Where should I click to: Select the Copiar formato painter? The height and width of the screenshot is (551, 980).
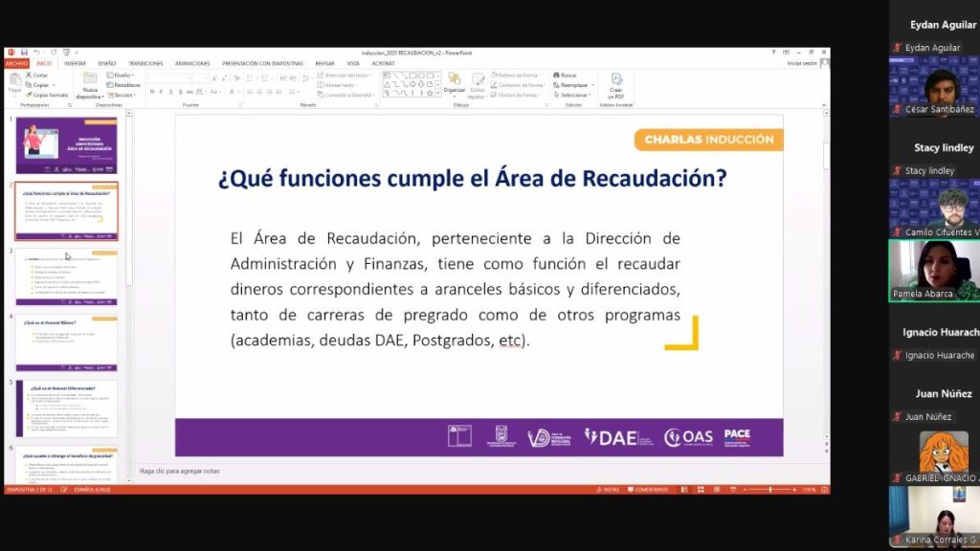click(x=48, y=95)
